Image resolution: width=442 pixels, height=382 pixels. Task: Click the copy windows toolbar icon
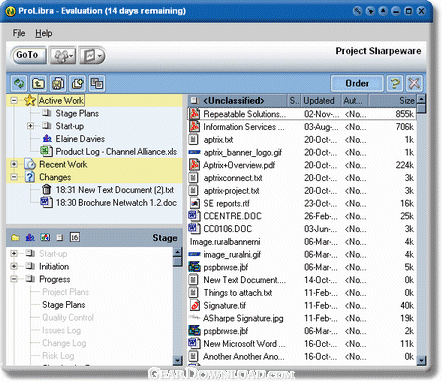point(97,83)
